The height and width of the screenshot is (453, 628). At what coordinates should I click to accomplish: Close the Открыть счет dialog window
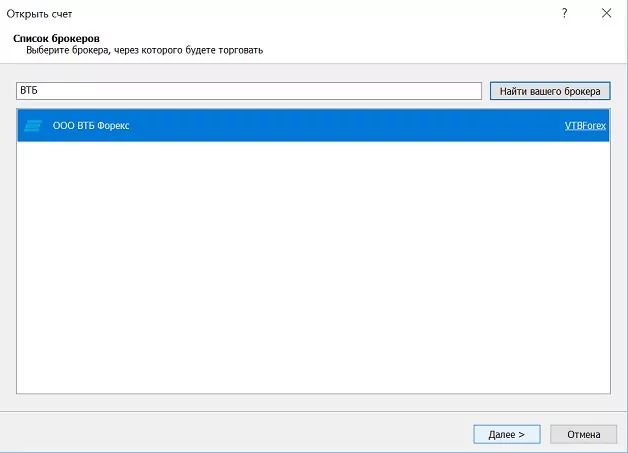tap(606, 13)
